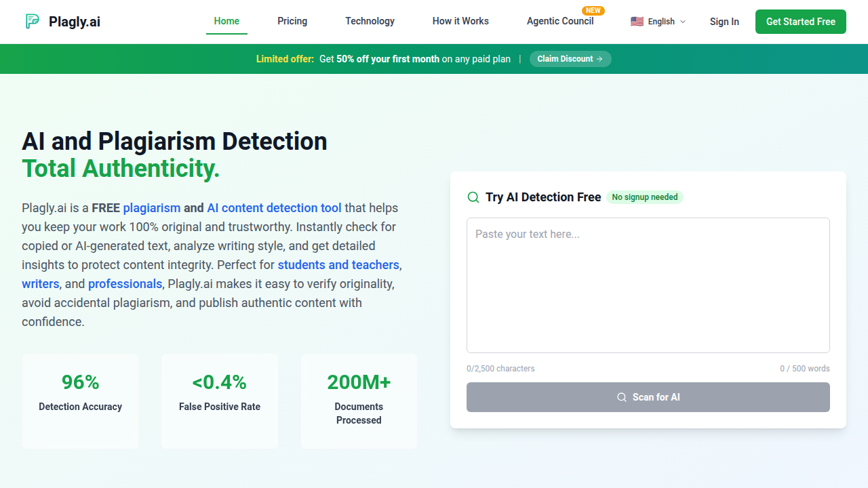
Task: Follow the plagiarism link in the description
Action: click(x=152, y=208)
